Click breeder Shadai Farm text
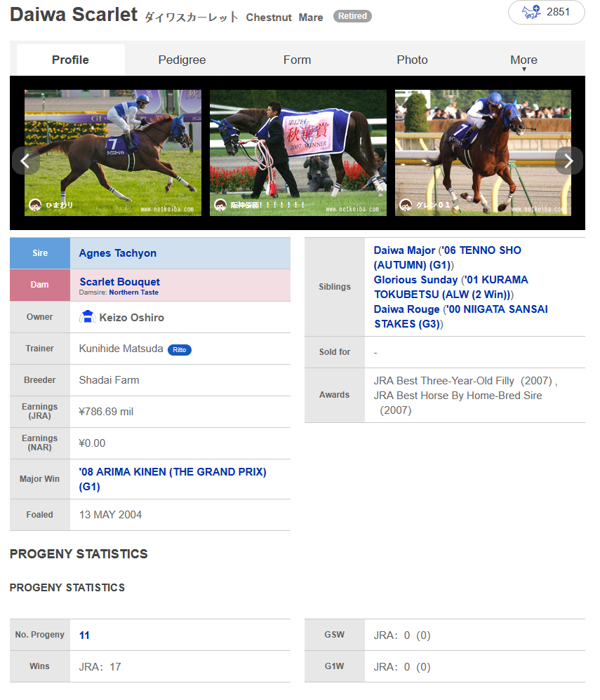This screenshot has width=600, height=700. click(109, 380)
